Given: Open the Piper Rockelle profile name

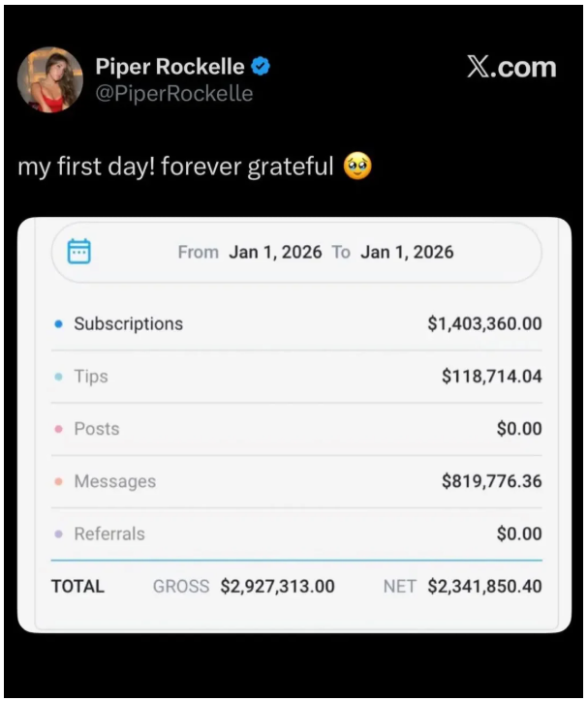Looking at the screenshot, I should click(x=170, y=67).
